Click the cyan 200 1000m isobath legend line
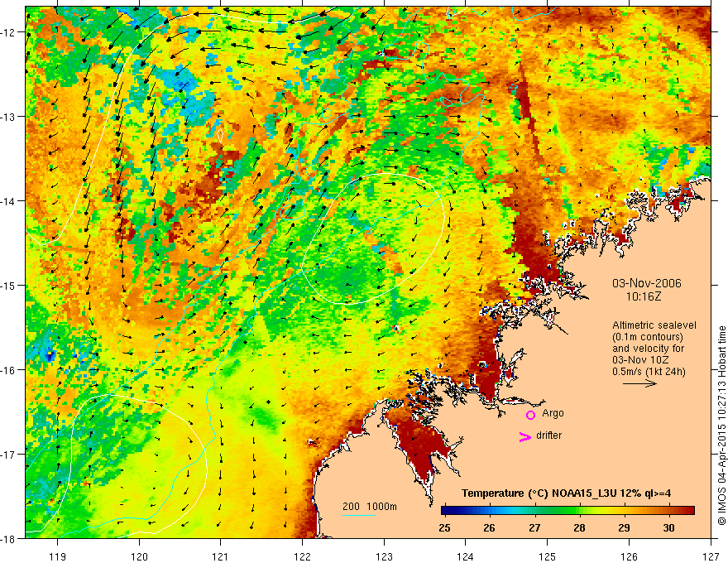 click(358, 515)
